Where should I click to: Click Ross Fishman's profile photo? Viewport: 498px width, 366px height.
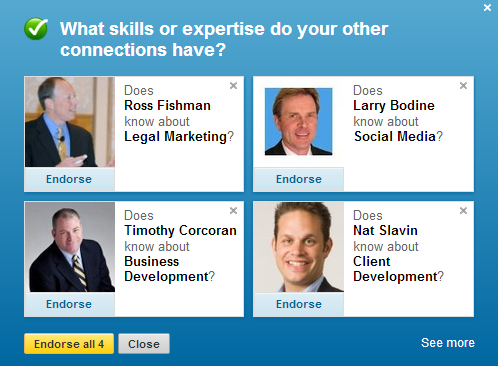[70, 122]
